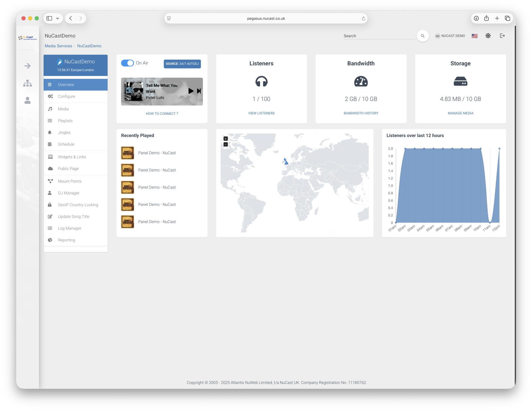Select Mount Points in the sidebar
532x410 pixels.
click(70, 181)
